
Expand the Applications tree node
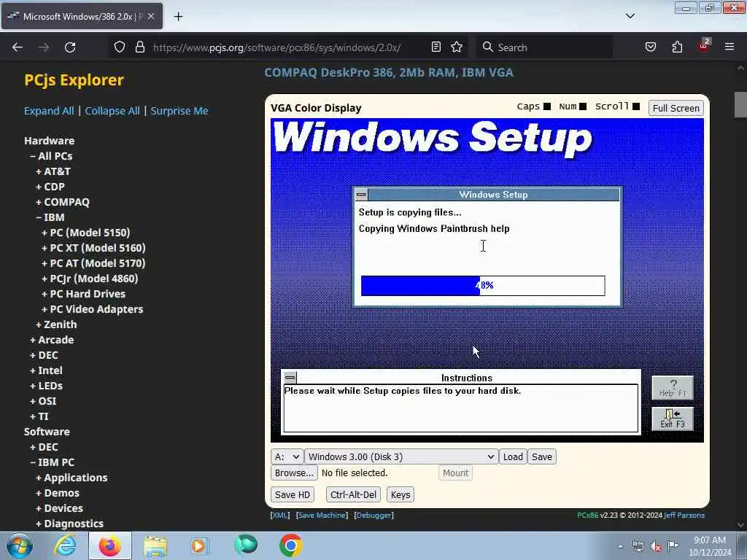point(71,478)
